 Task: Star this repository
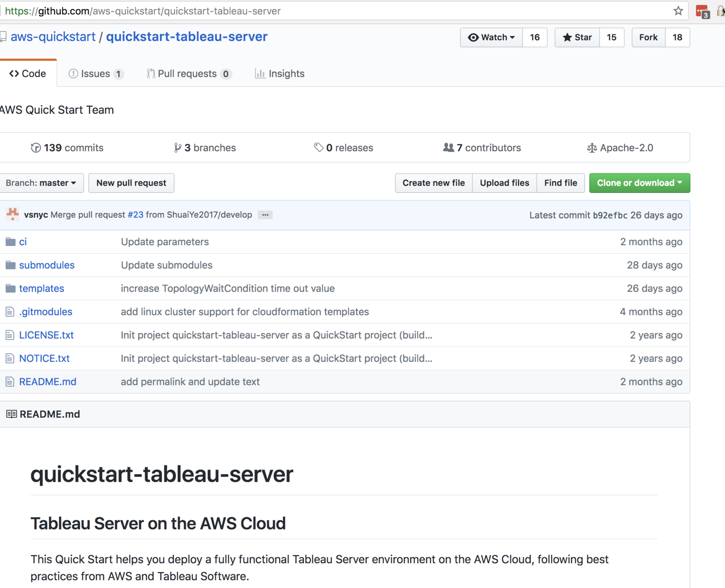tap(577, 37)
